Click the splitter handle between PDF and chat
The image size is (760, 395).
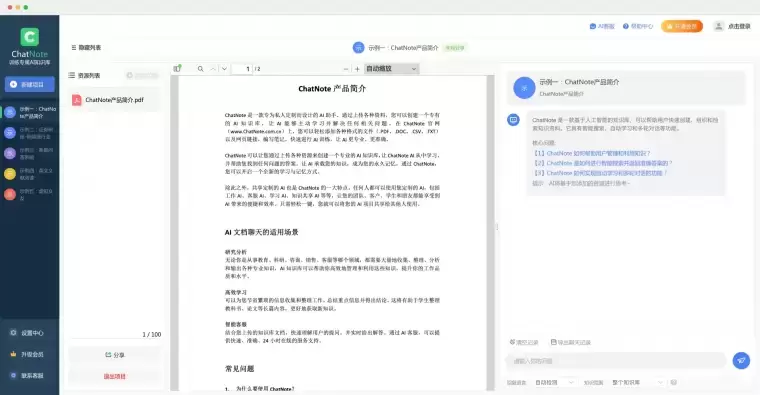(x=497, y=227)
